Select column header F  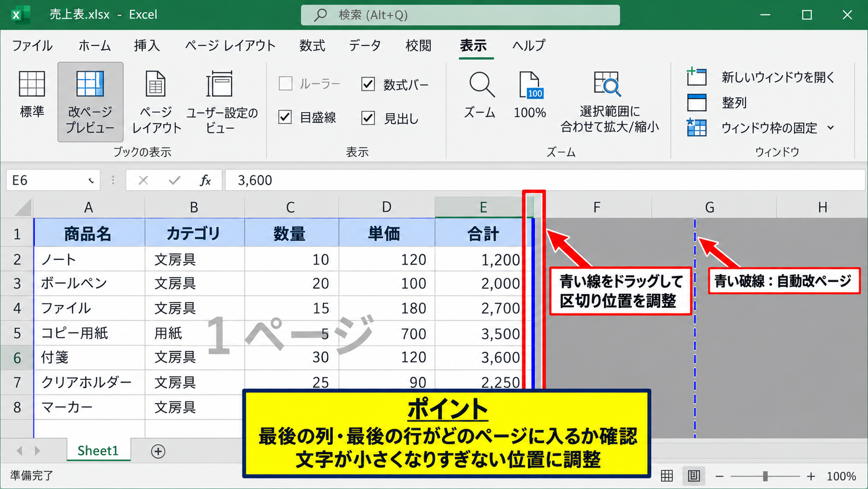597,207
